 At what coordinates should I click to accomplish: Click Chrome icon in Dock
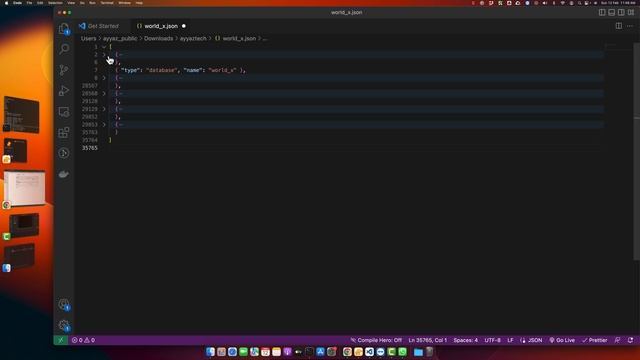(x=347, y=352)
